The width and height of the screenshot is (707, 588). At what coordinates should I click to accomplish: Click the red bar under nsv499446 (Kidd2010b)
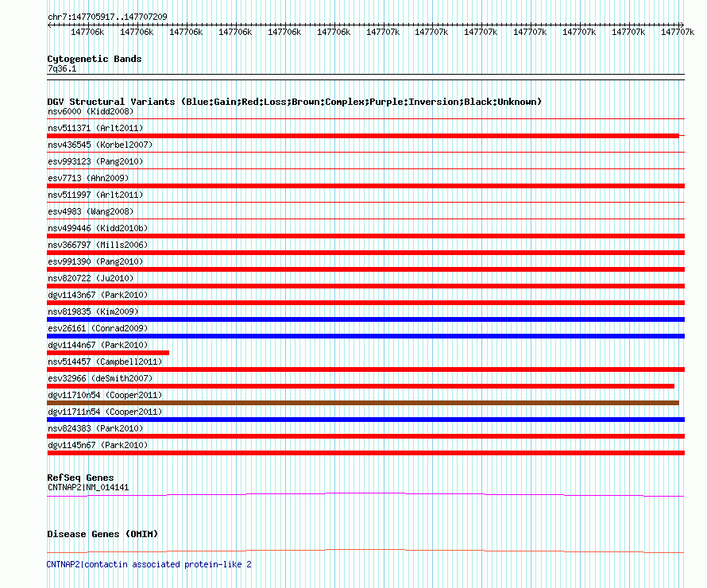coord(365,236)
